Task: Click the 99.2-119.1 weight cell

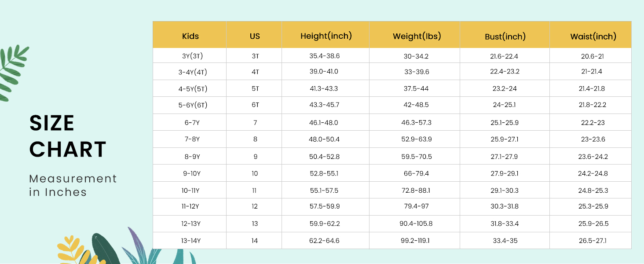Action: tap(416, 241)
